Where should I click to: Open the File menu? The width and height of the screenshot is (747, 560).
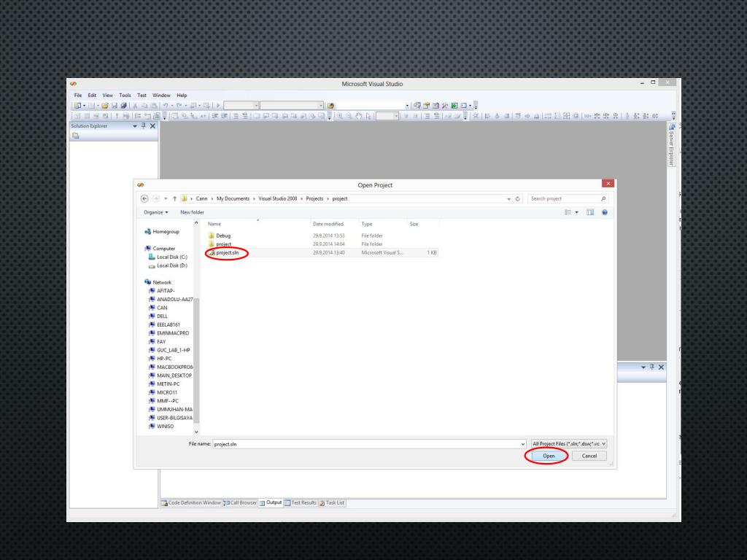pyautogui.click(x=78, y=96)
